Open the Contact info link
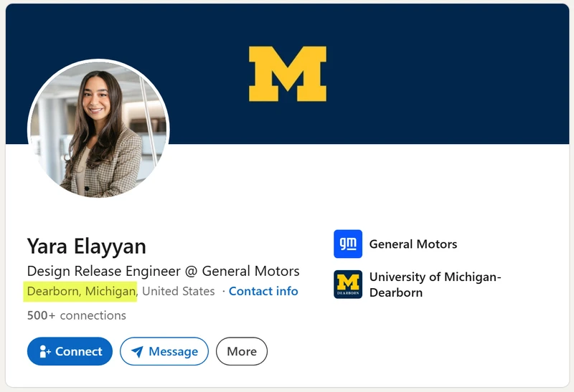The height and width of the screenshot is (392, 574). (263, 291)
